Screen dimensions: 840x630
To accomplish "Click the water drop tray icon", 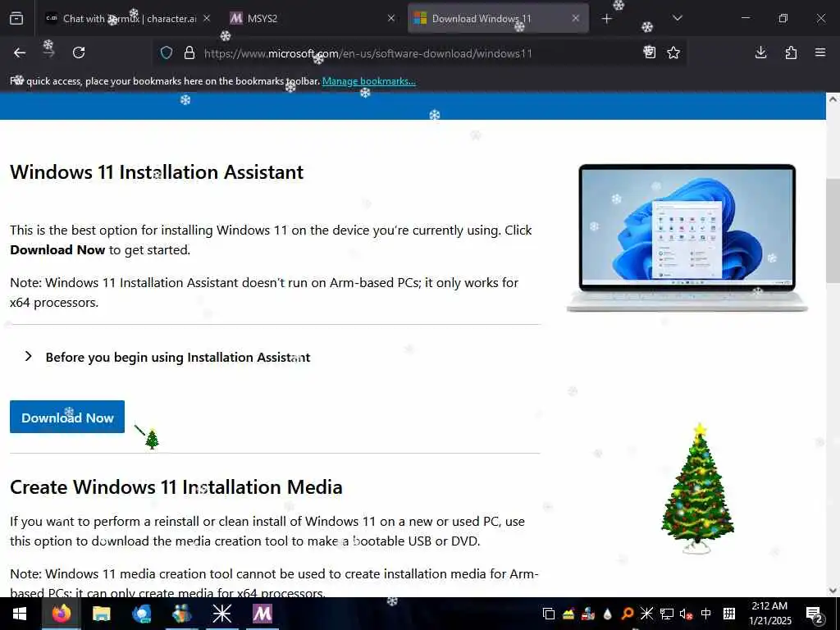I will click(608, 614).
